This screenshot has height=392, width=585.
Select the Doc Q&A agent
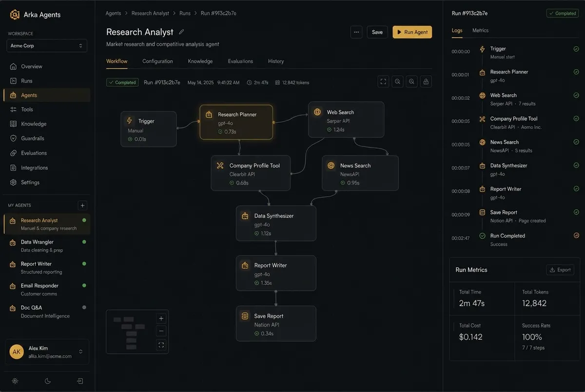coord(47,312)
